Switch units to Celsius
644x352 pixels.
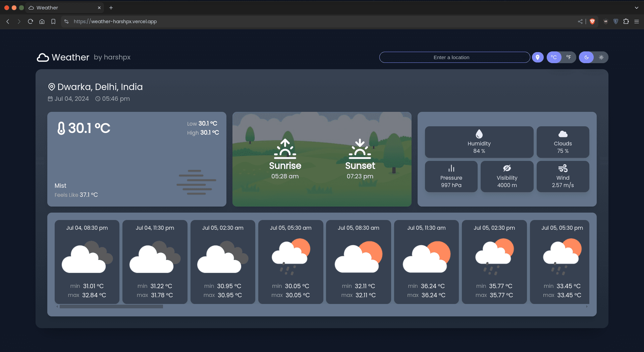tap(554, 57)
